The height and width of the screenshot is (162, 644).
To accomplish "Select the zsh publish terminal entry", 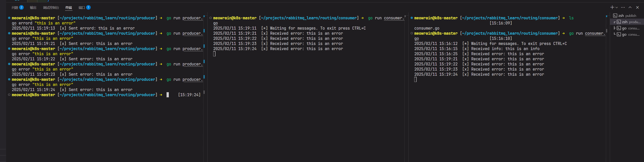I will 627,16.
